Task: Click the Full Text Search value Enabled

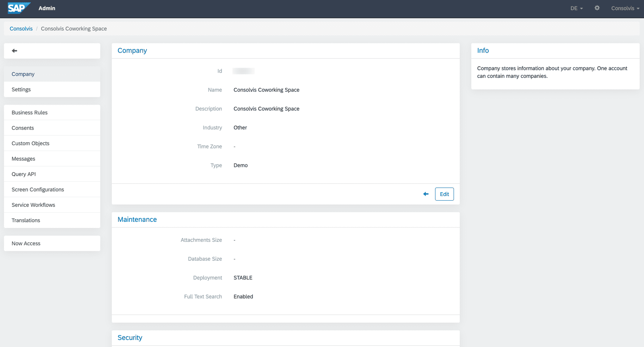Action: pos(243,297)
